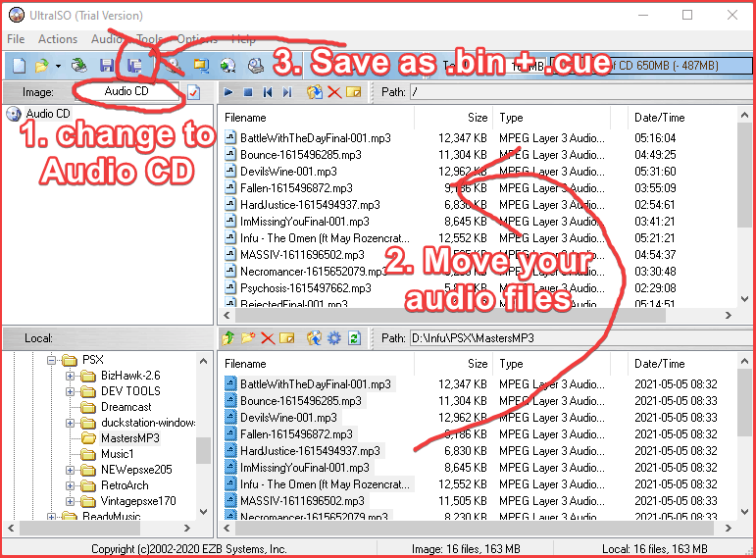Click the red Delete icon in Local toolbar

pos(268,338)
